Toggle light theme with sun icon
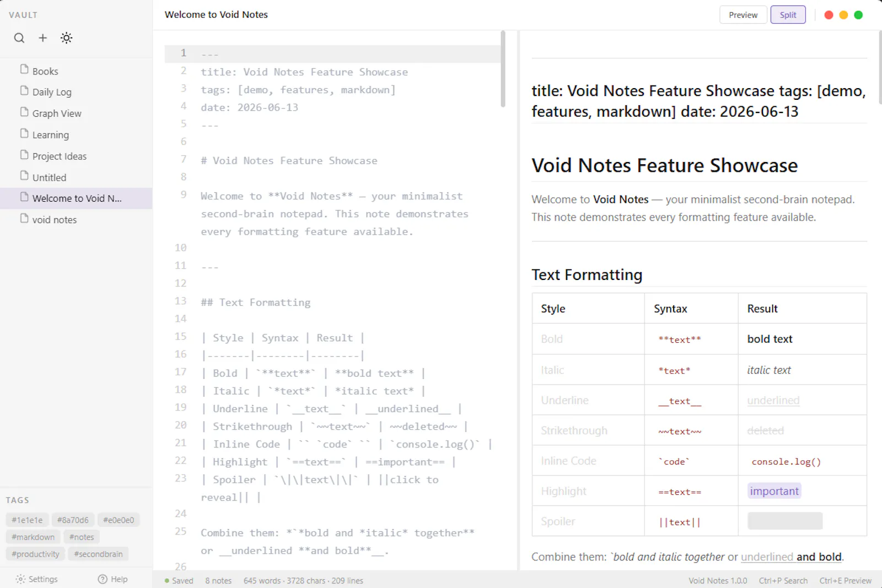This screenshot has width=882, height=588. [x=66, y=38]
